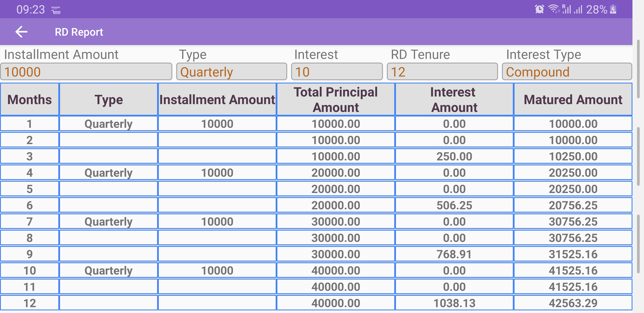Screen dimensions: 644x313
Task: Select the Matured Amount column header
Action: click(x=573, y=99)
